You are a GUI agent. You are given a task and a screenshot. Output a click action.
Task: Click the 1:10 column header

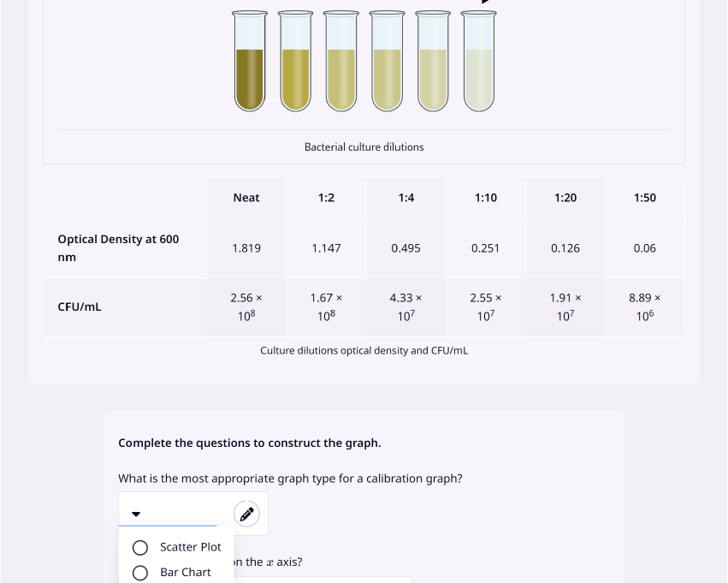point(486,198)
